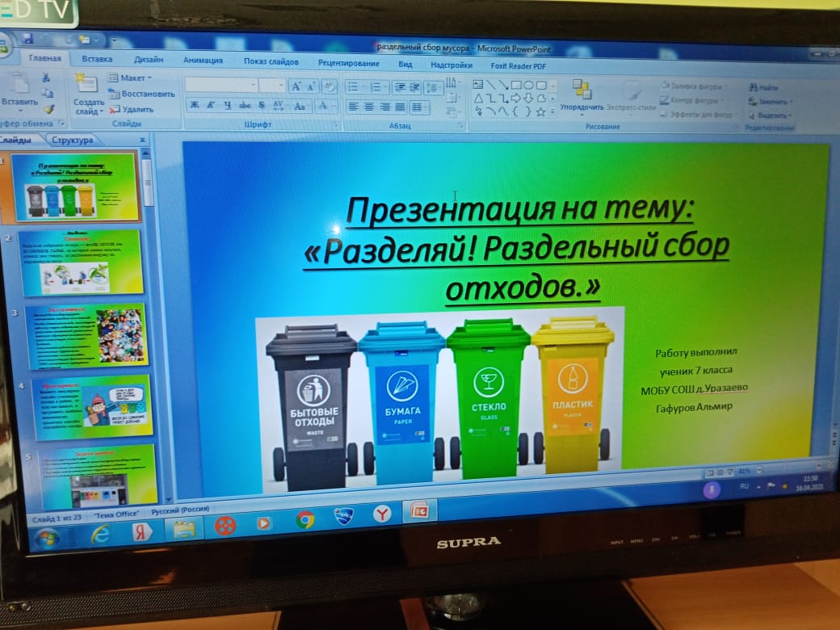Screen dimensions: 840x630
Task: Expand the font size dropdown
Action: pos(281,86)
